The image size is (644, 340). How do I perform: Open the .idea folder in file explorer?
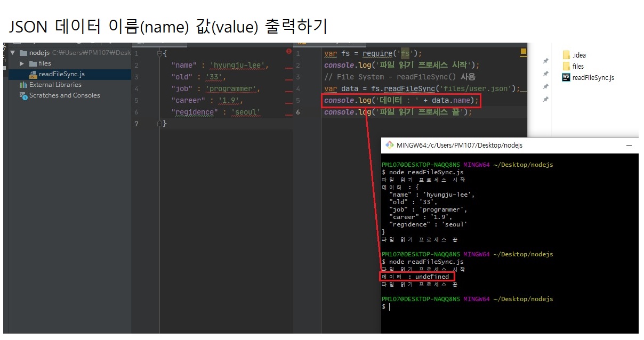click(x=579, y=55)
